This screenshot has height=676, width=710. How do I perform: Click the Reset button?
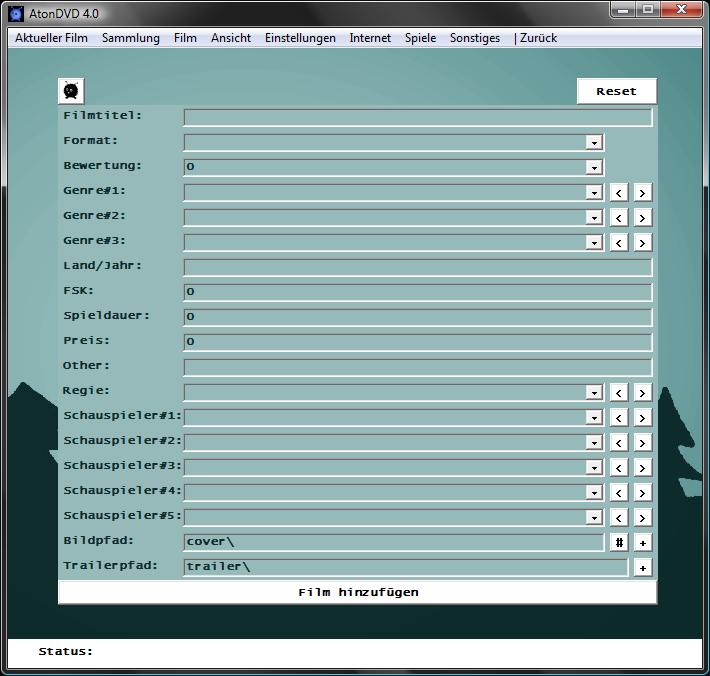pyautogui.click(x=616, y=91)
